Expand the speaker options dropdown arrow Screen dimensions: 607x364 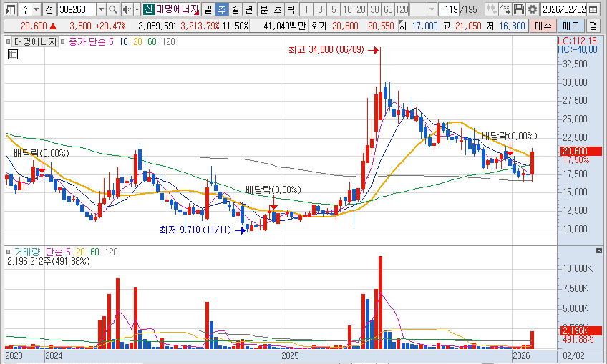(x=137, y=9)
